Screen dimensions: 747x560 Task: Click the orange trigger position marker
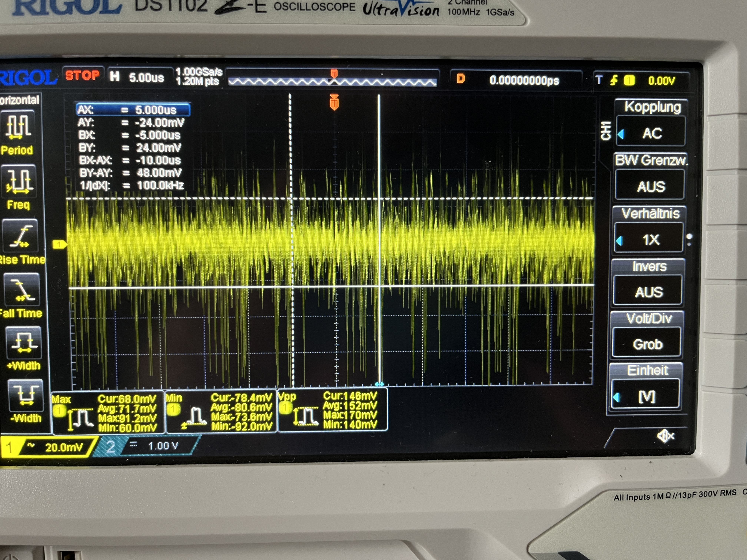click(334, 102)
